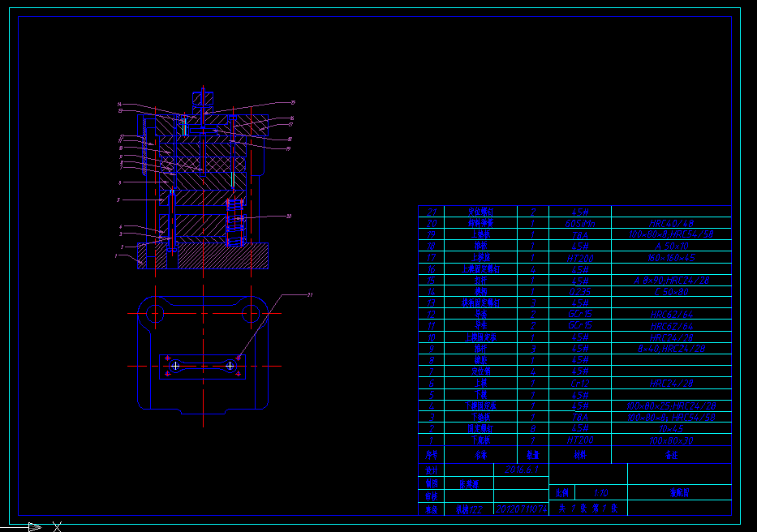
Task: Select the sequence number 21 cell
Action: click(x=431, y=212)
